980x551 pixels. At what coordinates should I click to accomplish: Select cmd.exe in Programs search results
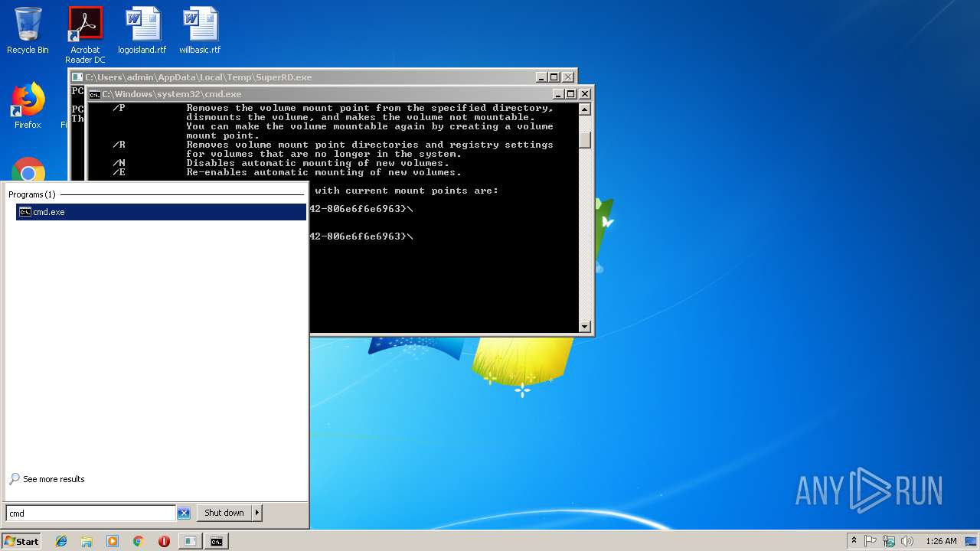click(x=161, y=212)
